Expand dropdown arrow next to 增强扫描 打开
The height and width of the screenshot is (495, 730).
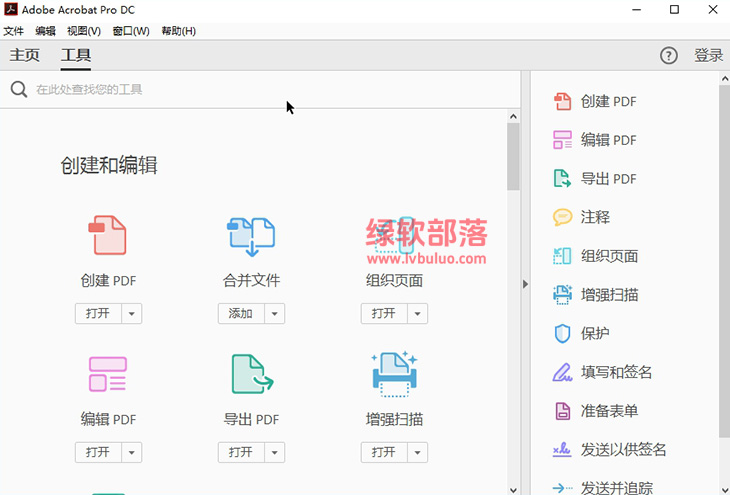pos(418,452)
